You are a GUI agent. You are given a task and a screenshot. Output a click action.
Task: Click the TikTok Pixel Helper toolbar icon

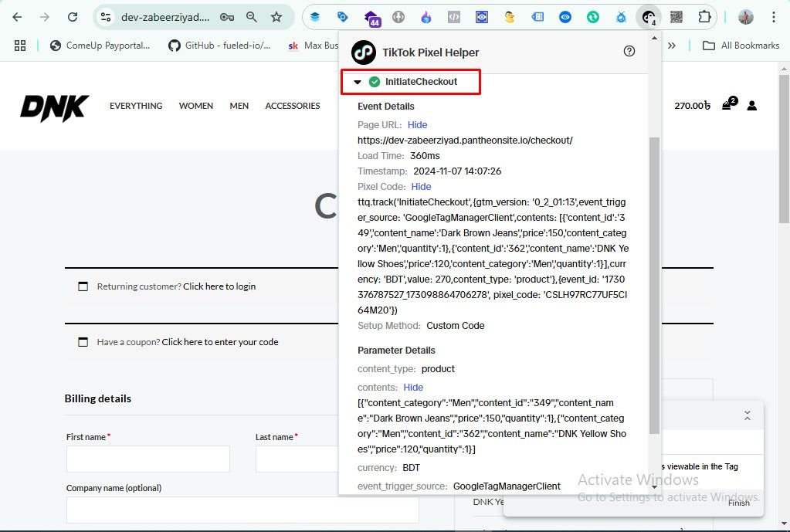coord(649,17)
